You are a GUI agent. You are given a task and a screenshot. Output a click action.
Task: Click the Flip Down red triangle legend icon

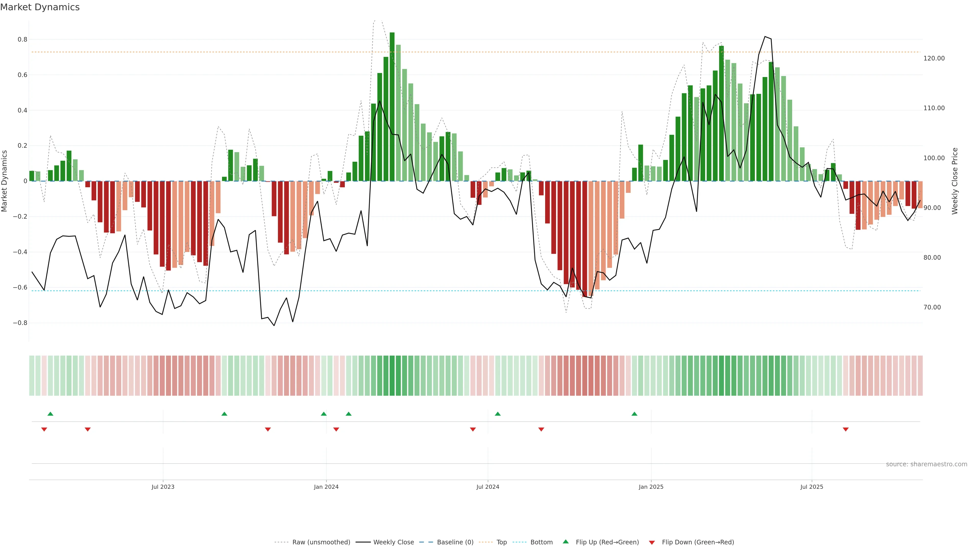click(x=652, y=542)
